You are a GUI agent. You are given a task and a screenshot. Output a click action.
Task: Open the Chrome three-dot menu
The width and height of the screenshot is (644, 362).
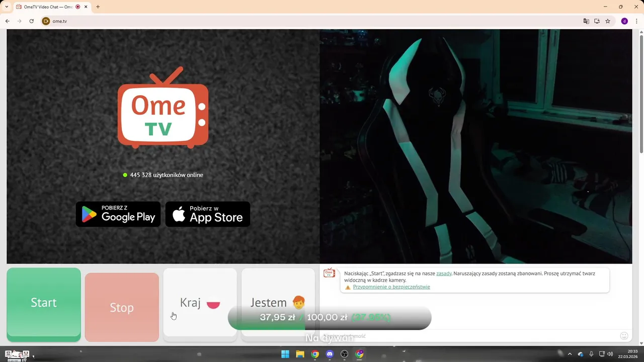tap(635, 21)
